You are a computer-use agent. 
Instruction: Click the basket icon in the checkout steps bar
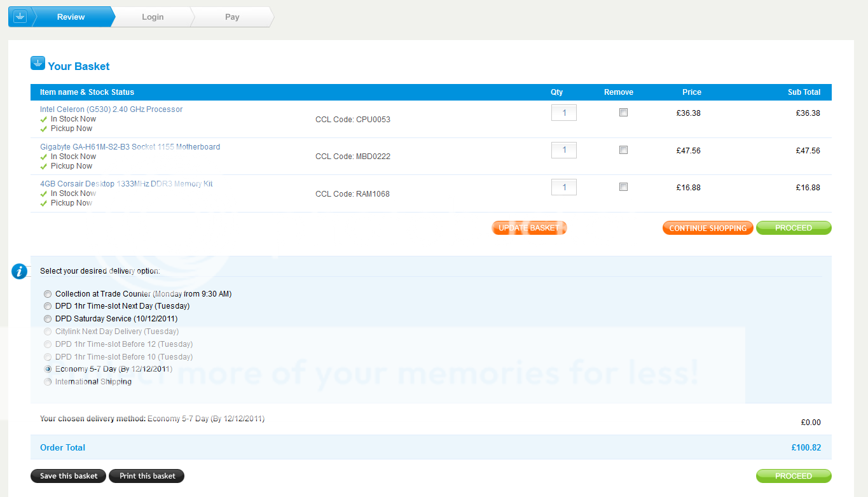(x=20, y=17)
